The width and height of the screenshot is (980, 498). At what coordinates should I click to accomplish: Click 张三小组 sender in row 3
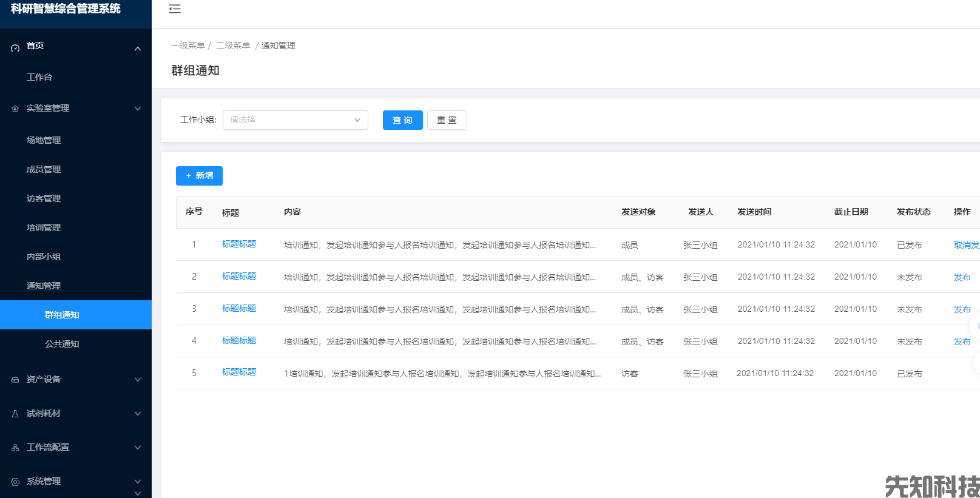[700, 309]
